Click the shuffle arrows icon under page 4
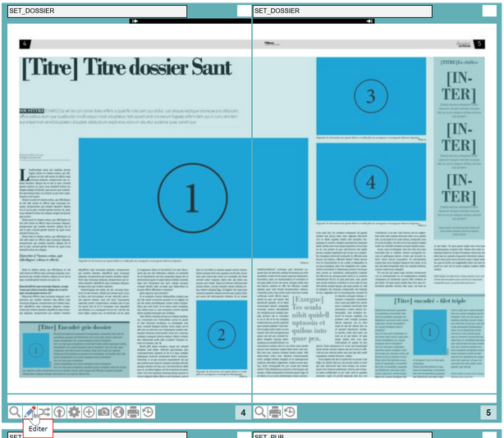The height and width of the screenshot is (438, 504). tap(44, 412)
